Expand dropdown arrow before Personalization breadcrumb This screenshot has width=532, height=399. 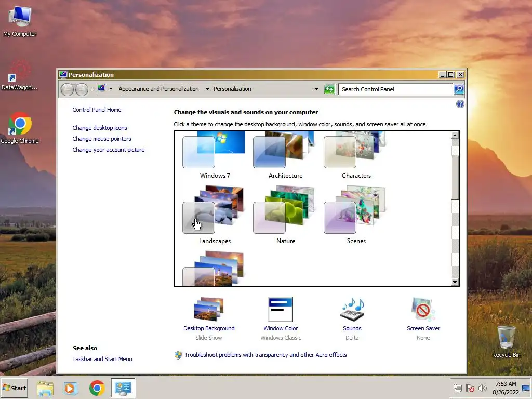click(x=207, y=89)
